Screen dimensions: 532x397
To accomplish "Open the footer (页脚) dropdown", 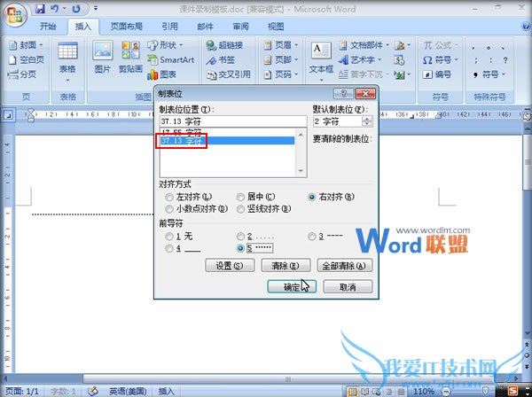I will (x=281, y=60).
